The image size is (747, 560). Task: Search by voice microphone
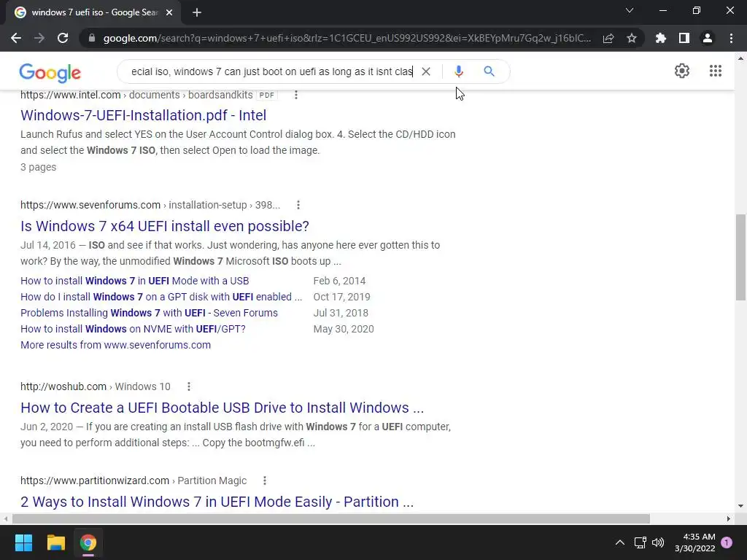[458, 71]
